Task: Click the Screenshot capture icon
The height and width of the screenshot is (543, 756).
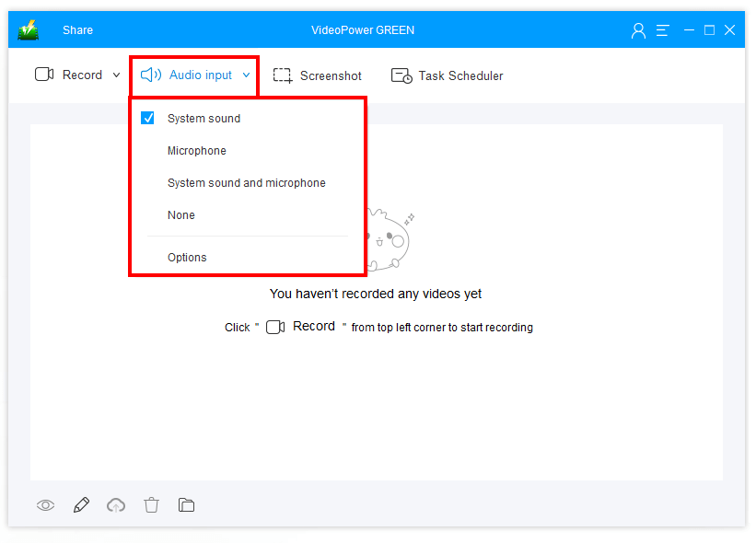Action: point(283,75)
